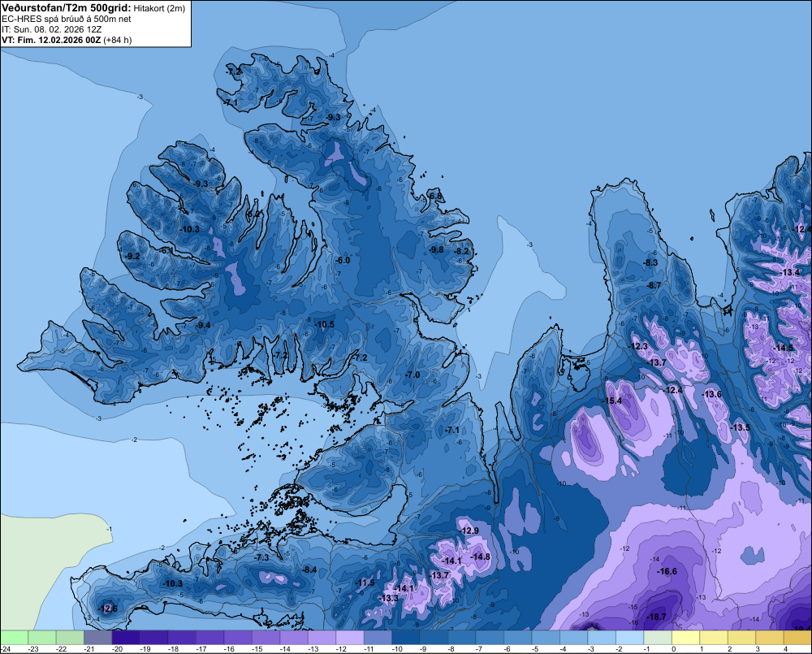The width and height of the screenshot is (812, 654).
Task: Click the -8.4 temperature value on the map
Action: [309, 570]
